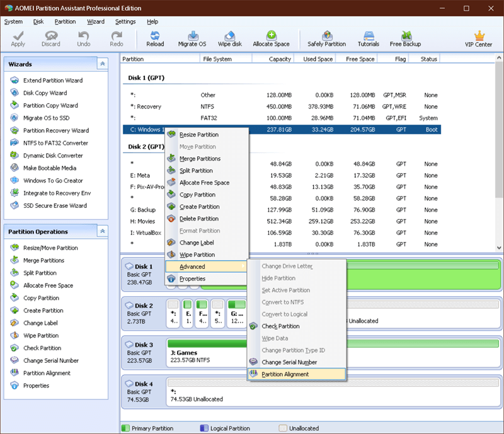Choose Merge Partitions from the context menu
Viewport: 504px width, 434px height.
click(x=207, y=159)
